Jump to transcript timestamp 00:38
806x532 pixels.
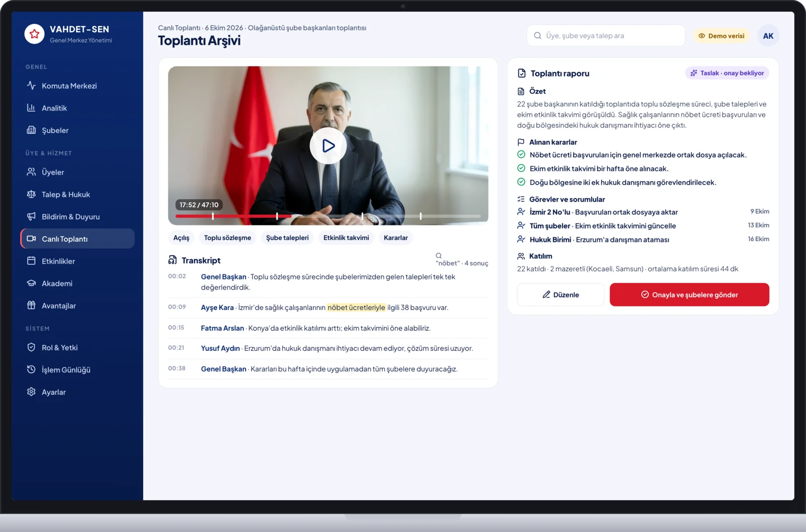177,368
